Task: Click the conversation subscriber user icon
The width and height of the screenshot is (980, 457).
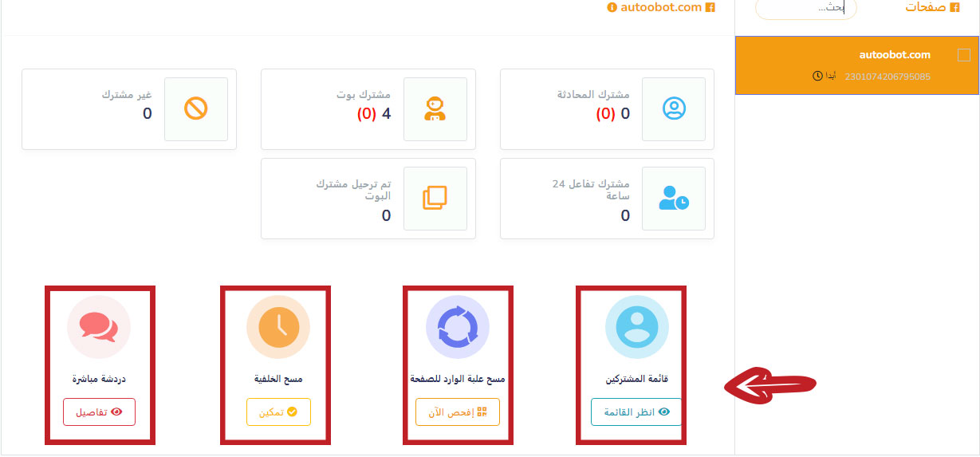Action: (674, 108)
